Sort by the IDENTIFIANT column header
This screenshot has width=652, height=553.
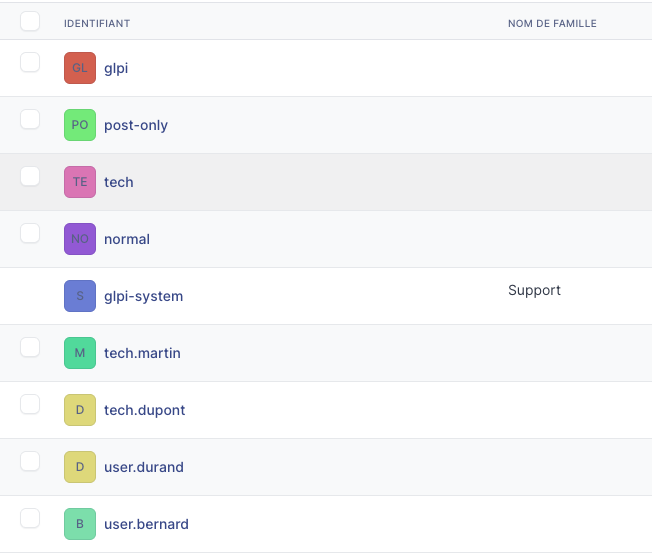tap(97, 24)
